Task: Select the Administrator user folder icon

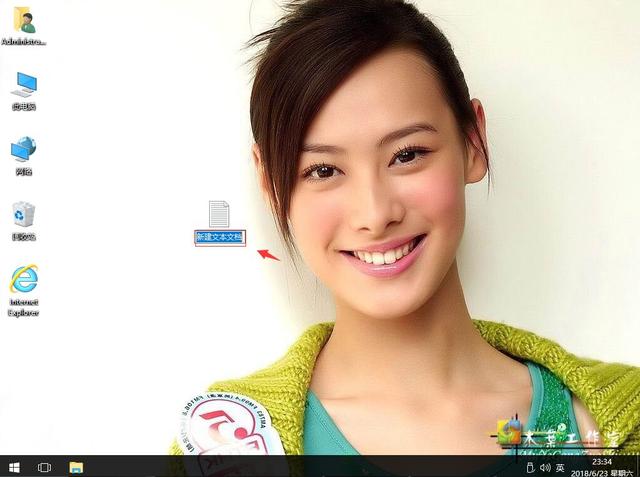Action: 24,21
